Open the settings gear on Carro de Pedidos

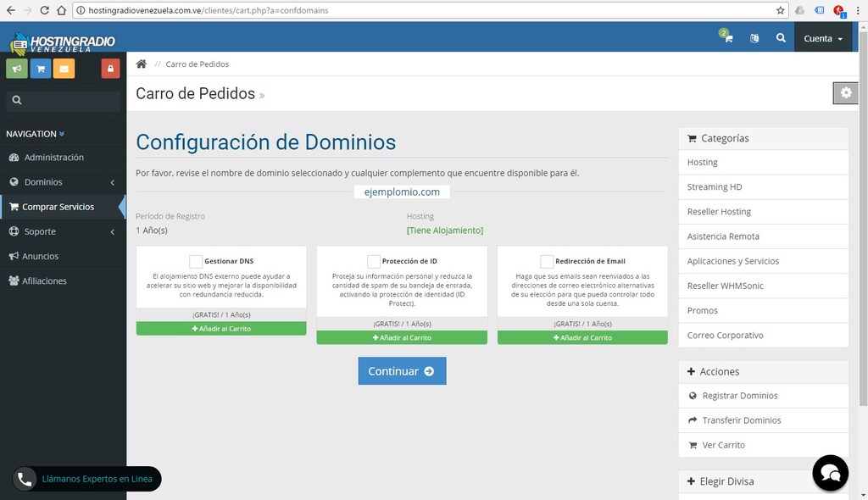[845, 93]
